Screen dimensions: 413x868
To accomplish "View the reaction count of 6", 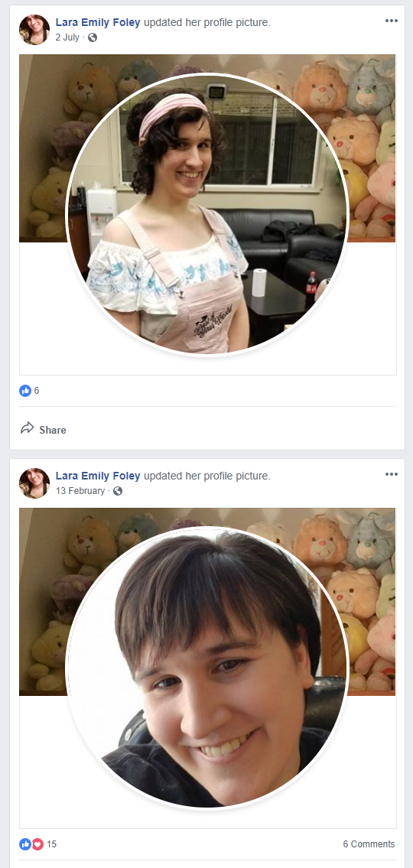I will click(37, 391).
